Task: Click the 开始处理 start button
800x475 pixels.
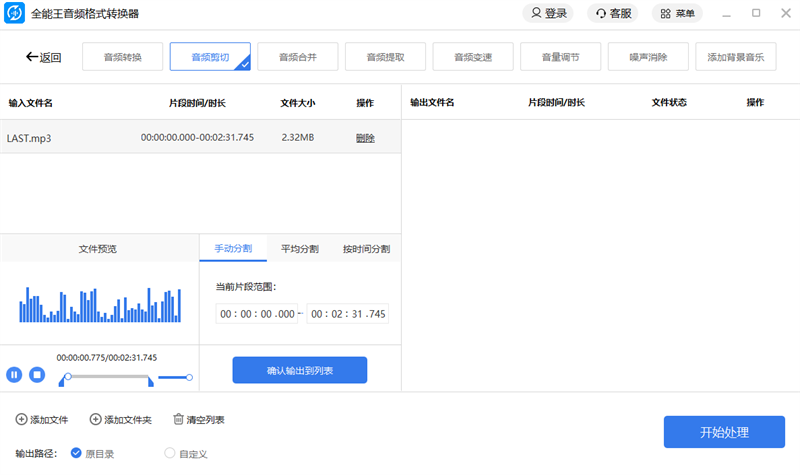Action: click(724, 432)
